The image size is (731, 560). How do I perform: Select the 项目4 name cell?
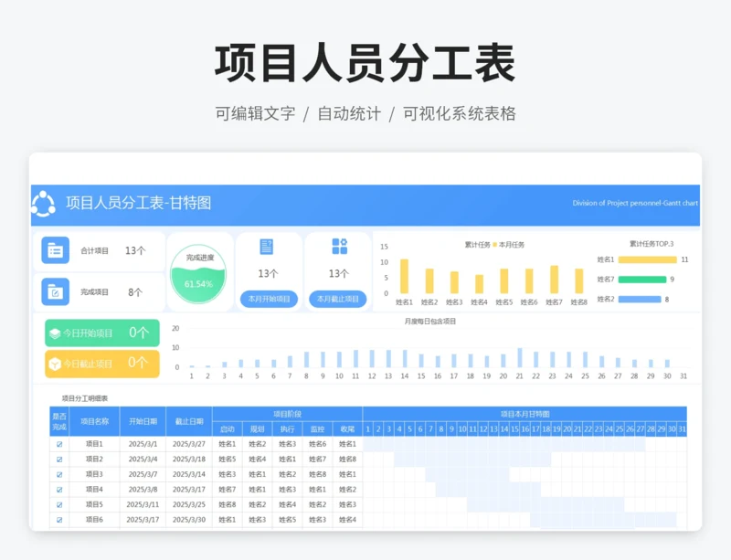(95, 490)
